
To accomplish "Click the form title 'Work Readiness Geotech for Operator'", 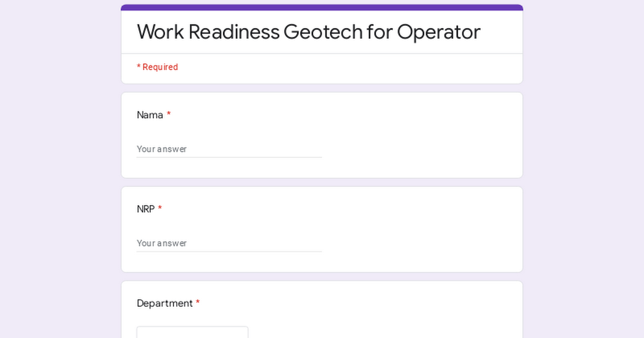I will point(309,32).
